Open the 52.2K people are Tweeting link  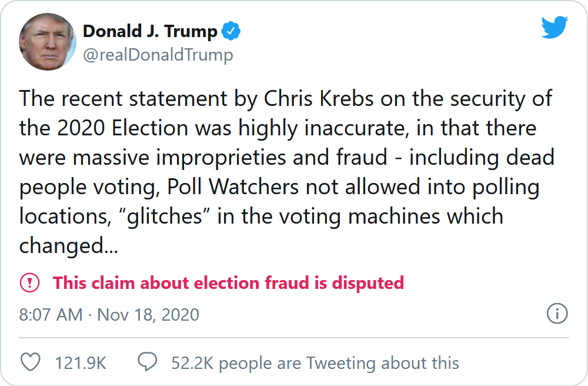(315, 362)
